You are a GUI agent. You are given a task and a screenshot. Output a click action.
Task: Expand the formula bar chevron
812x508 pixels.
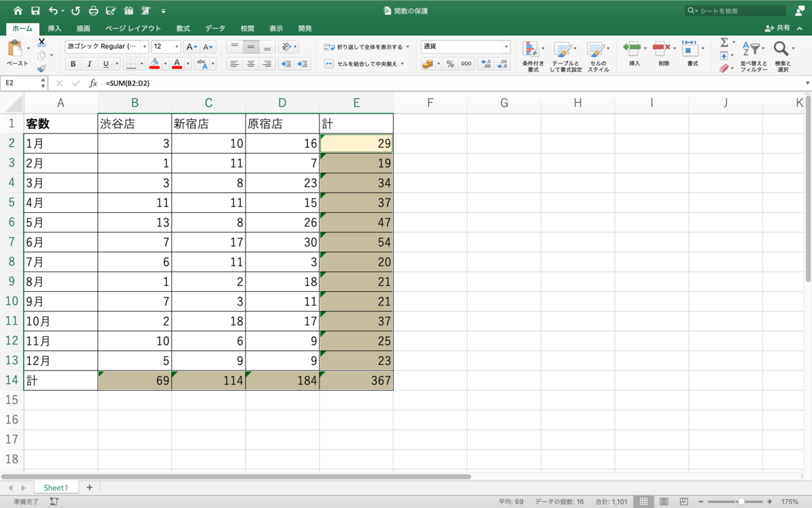coord(807,83)
